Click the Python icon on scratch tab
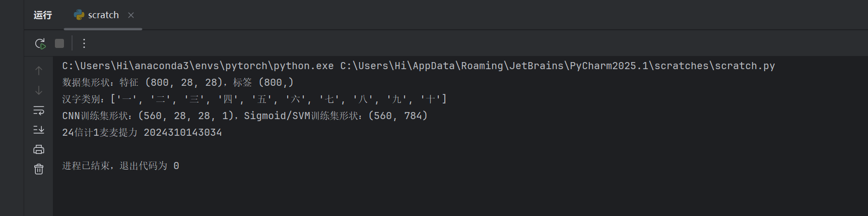 click(x=79, y=15)
